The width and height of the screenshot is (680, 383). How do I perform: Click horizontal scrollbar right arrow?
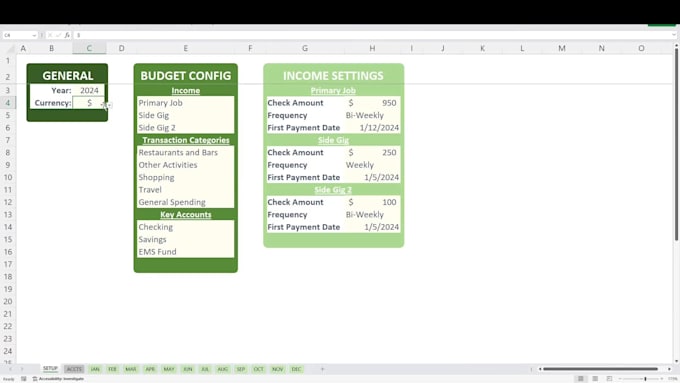[x=669, y=369]
